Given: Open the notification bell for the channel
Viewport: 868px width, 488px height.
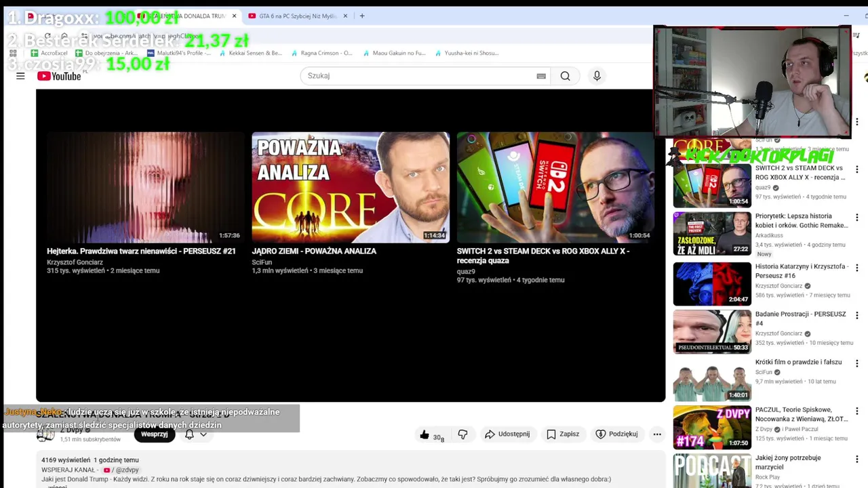Looking at the screenshot, I should (189, 434).
